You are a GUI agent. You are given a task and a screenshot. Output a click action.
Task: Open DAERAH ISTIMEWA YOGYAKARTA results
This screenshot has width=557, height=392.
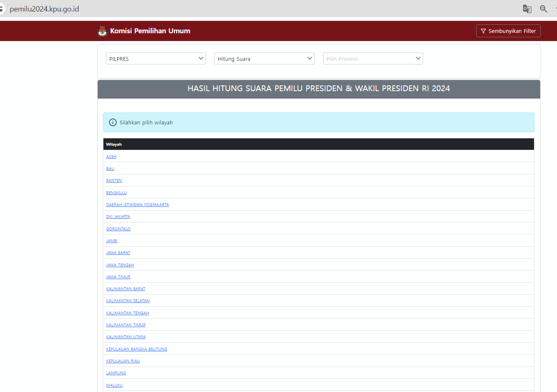point(138,205)
